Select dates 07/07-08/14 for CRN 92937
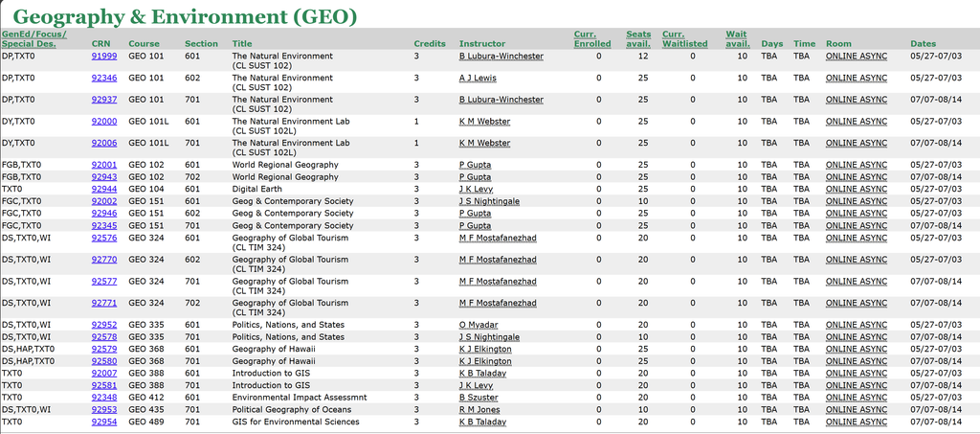This screenshot has width=980, height=434. point(936,100)
